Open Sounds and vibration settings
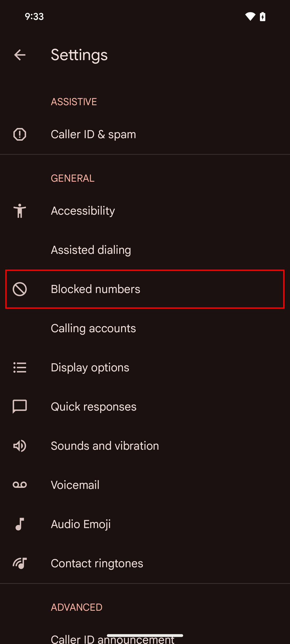This screenshot has width=290, height=644. click(x=105, y=446)
